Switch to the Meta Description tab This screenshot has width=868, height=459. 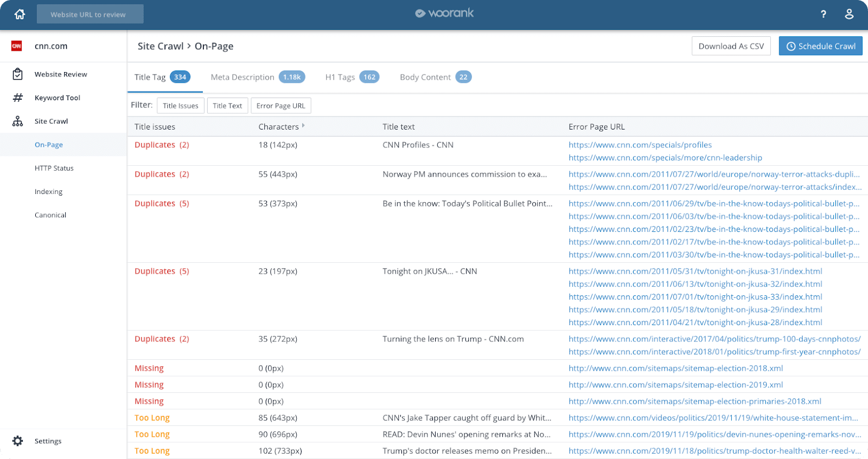click(x=258, y=77)
